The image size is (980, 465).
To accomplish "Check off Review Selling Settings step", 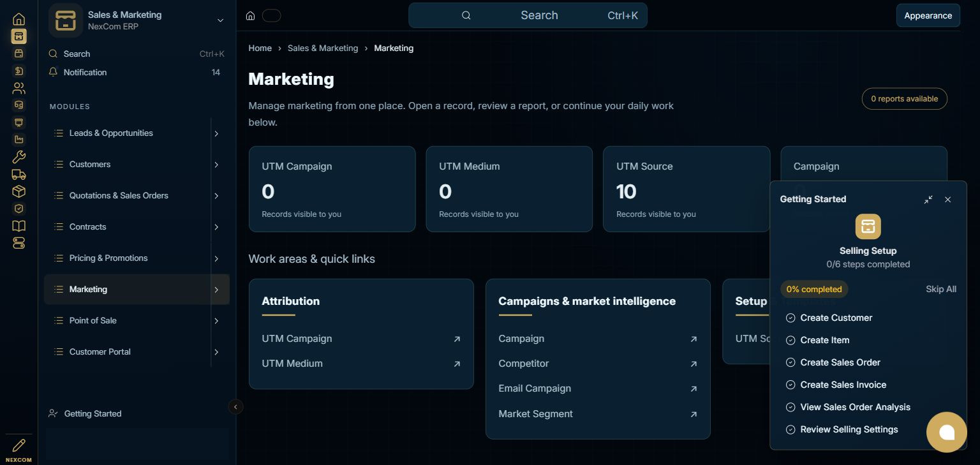I will click(x=791, y=429).
